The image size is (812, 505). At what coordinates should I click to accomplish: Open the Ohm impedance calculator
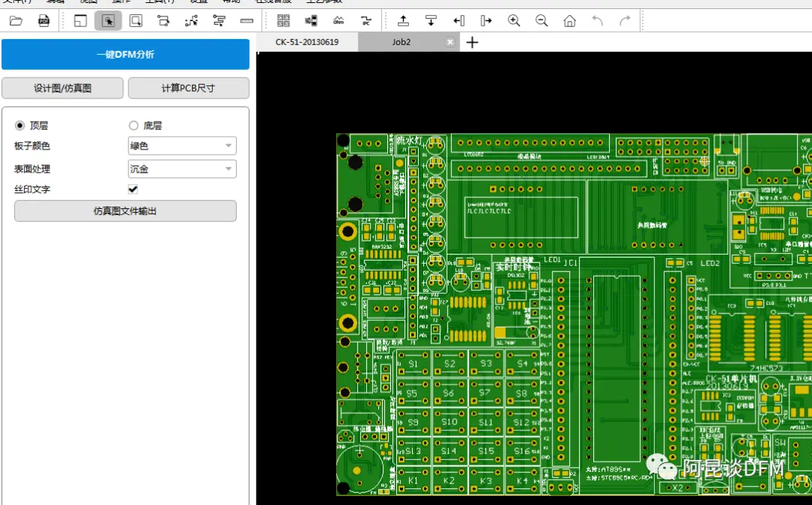(338, 21)
